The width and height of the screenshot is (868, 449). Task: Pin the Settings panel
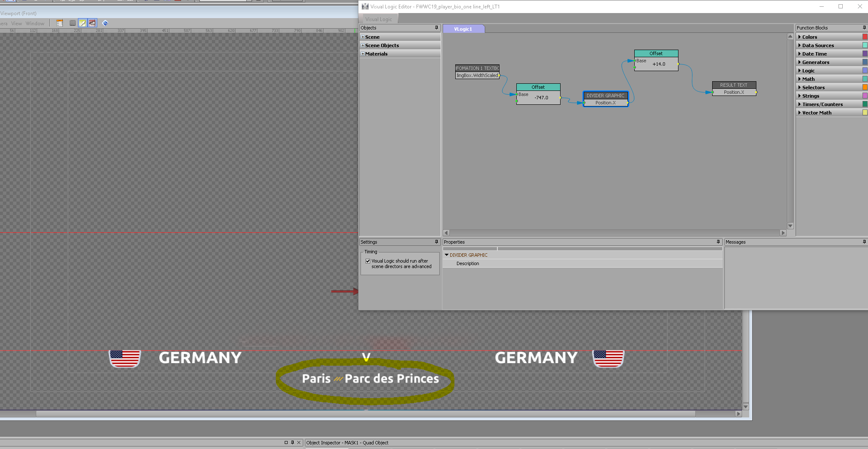point(436,242)
